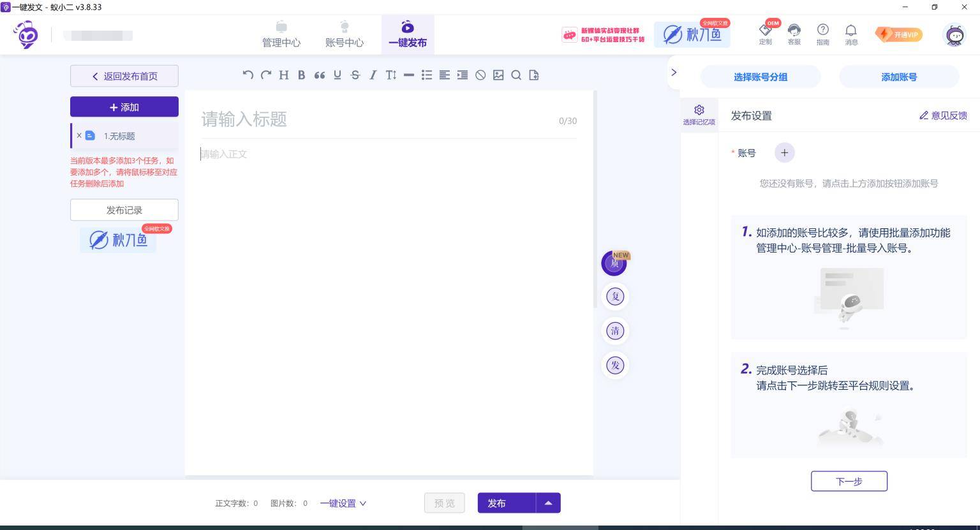
Task: Open the font size tool
Action: [x=391, y=75]
